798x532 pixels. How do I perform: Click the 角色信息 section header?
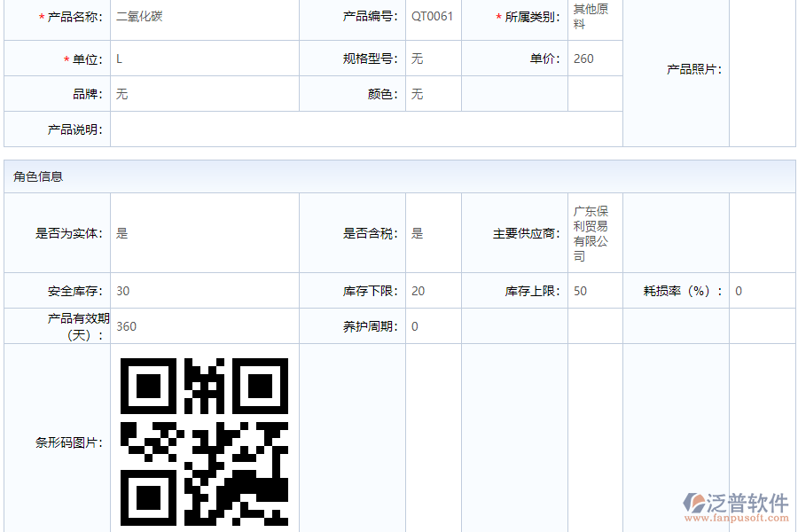[x=38, y=176]
